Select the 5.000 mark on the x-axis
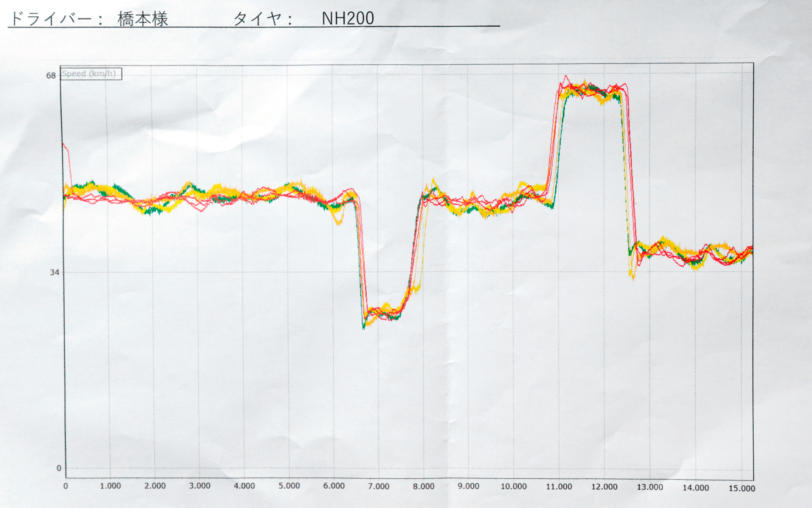812x508 pixels. [x=289, y=486]
